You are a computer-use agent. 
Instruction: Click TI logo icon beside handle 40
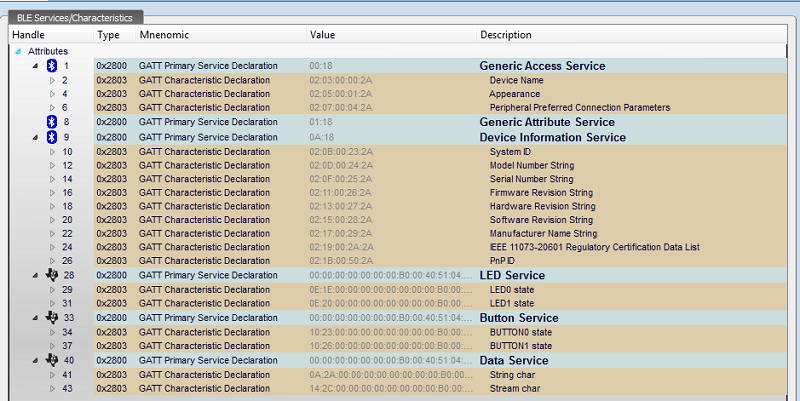click(x=52, y=360)
